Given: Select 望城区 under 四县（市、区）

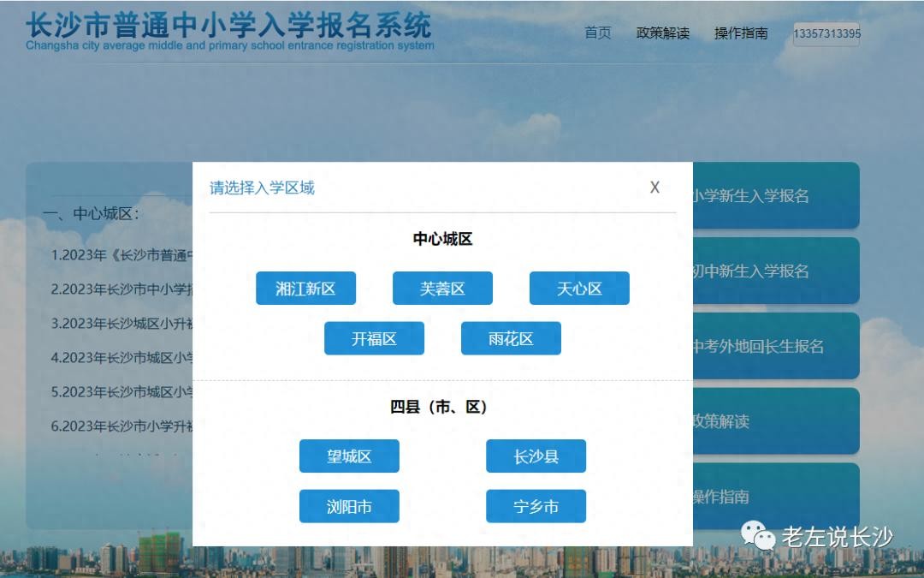Looking at the screenshot, I should point(349,456).
